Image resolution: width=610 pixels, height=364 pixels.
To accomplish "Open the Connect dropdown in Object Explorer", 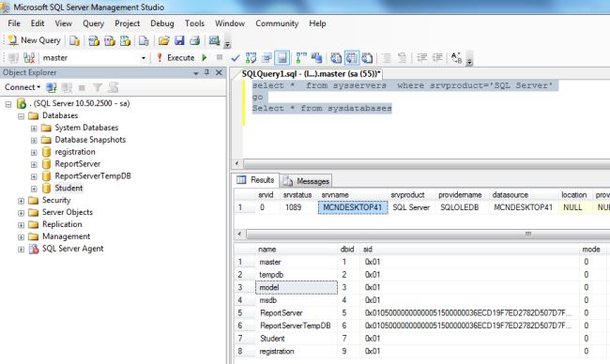I will pyautogui.click(x=23, y=87).
